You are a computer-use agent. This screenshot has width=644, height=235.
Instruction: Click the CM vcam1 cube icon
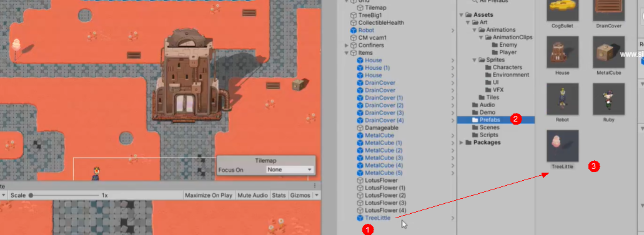[353, 38]
